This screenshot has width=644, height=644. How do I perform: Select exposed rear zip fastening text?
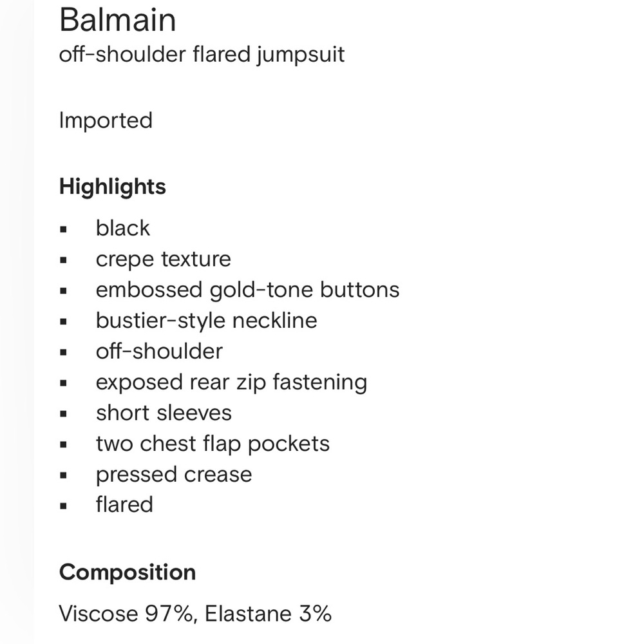coord(232,383)
